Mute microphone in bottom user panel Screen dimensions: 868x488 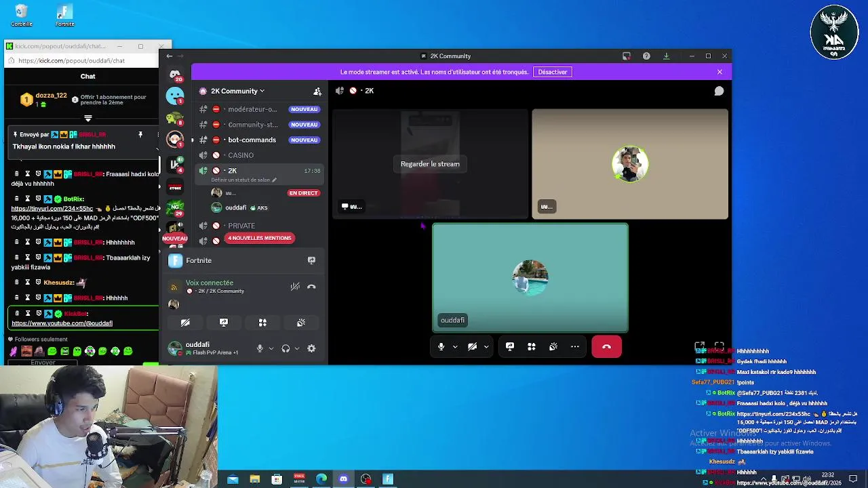(x=260, y=348)
